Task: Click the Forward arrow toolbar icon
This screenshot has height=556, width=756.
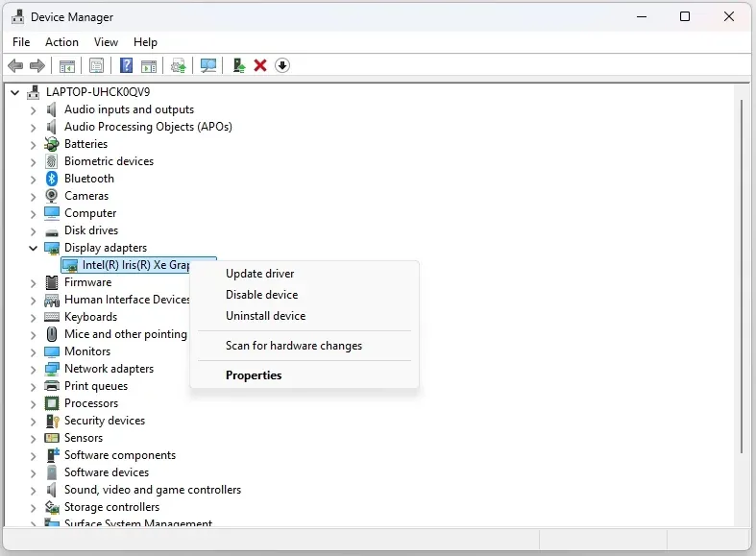Action: pos(37,65)
